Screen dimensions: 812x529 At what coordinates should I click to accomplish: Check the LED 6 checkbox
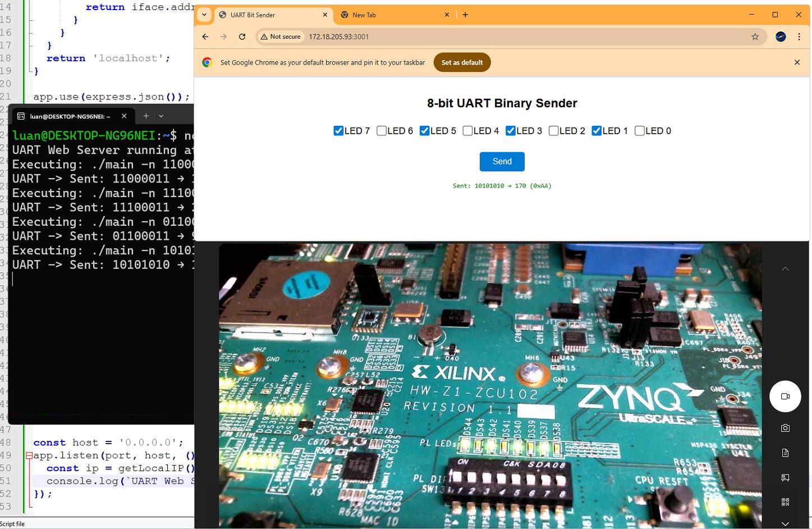tap(382, 131)
